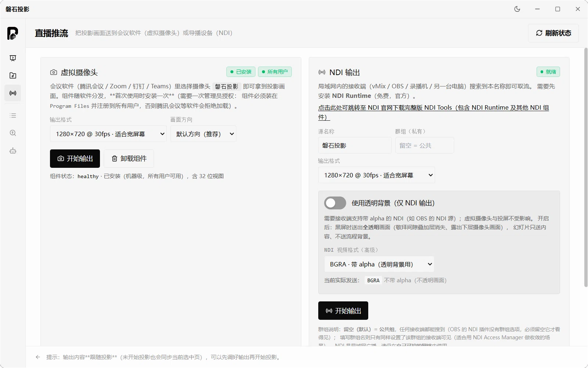The width and height of the screenshot is (588, 368).
Task: Select the live streaming broadcast sidebar icon
Action: click(13, 93)
